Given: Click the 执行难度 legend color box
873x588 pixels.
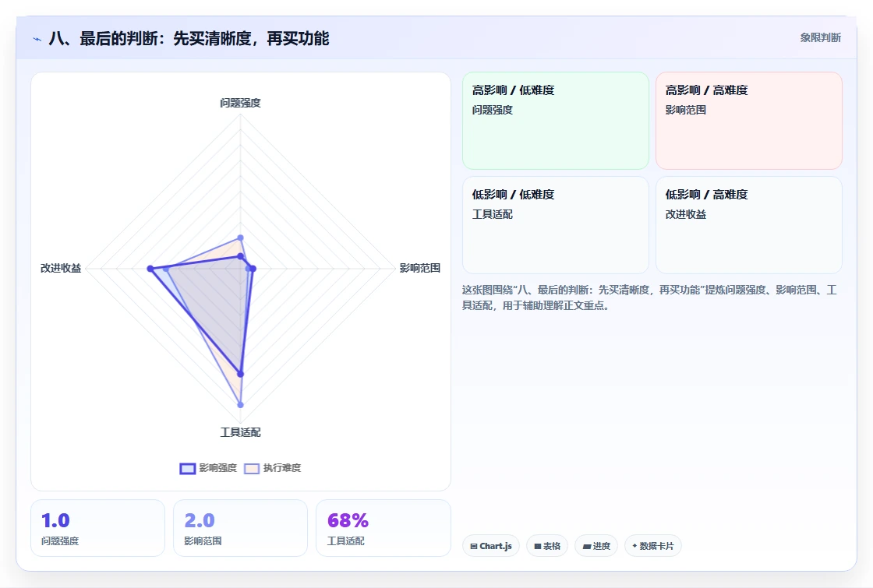Looking at the screenshot, I should tap(252, 468).
